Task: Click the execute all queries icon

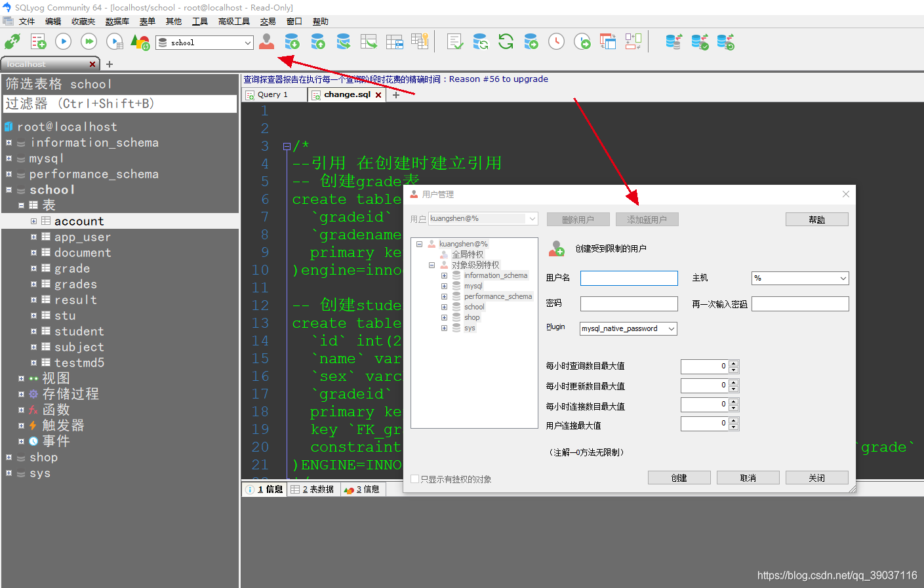Action: 89,42
